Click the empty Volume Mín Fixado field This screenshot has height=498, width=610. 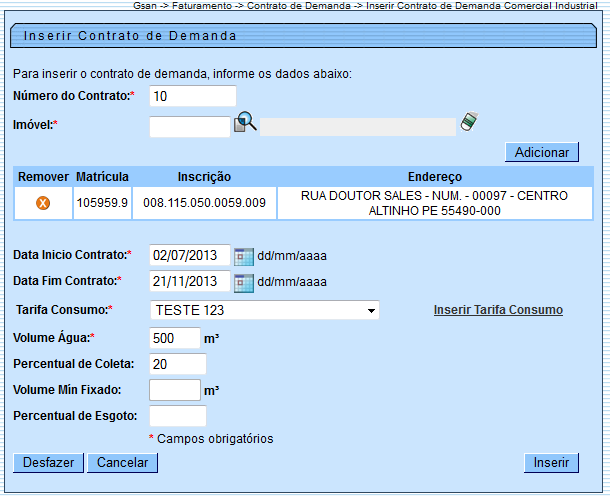pos(174,390)
